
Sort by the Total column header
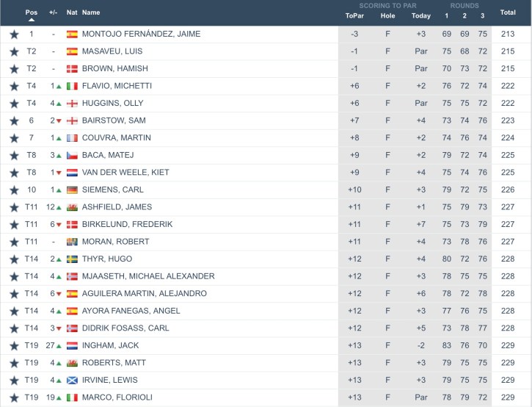[508, 12]
